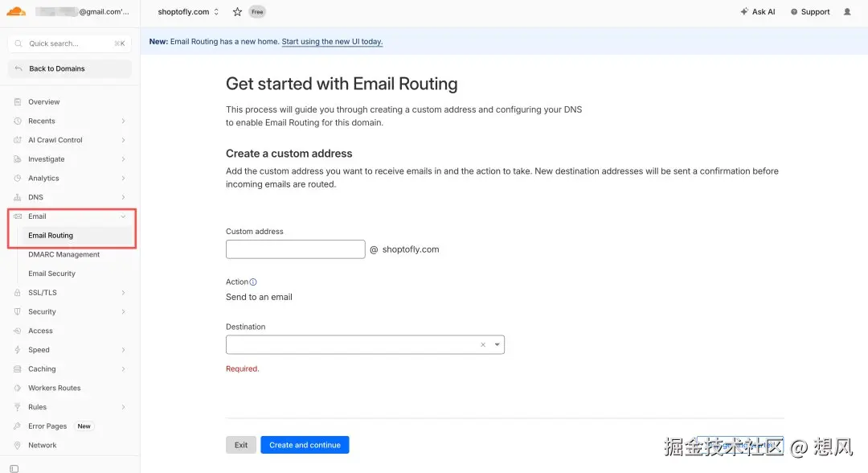Expand the Security chevron

(x=123, y=312)
